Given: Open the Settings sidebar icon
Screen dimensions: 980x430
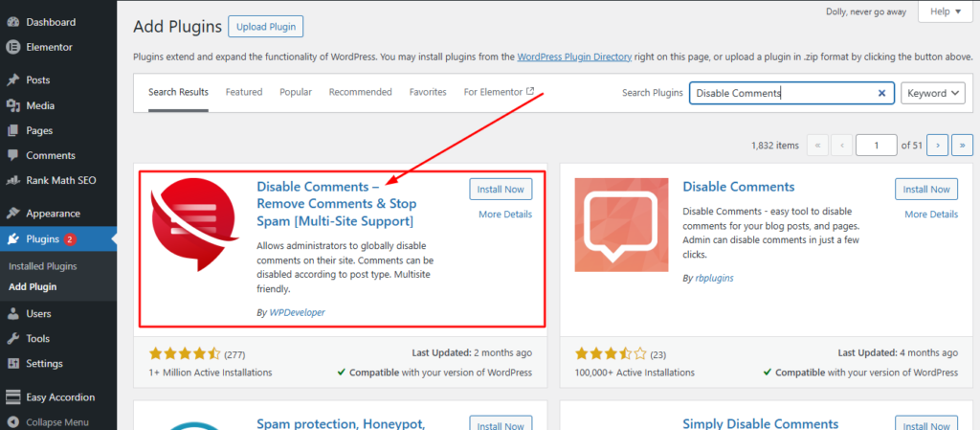Looking at the screenshot, I should coord(12,364).
